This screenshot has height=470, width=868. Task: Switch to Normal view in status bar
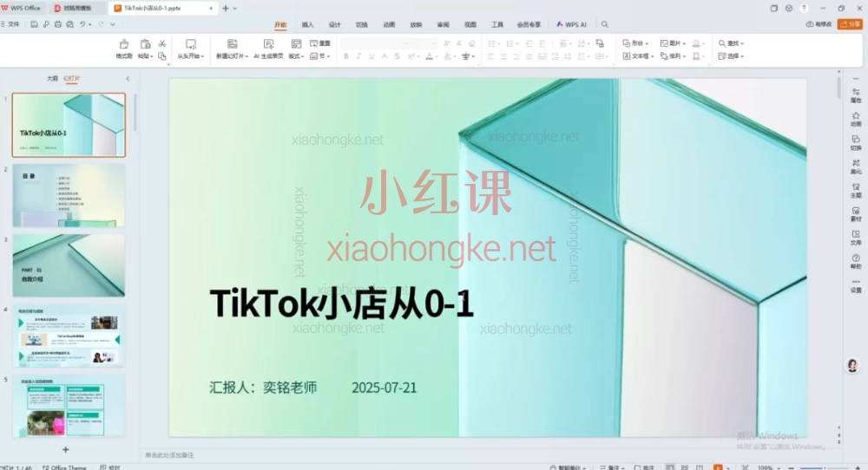670,467
